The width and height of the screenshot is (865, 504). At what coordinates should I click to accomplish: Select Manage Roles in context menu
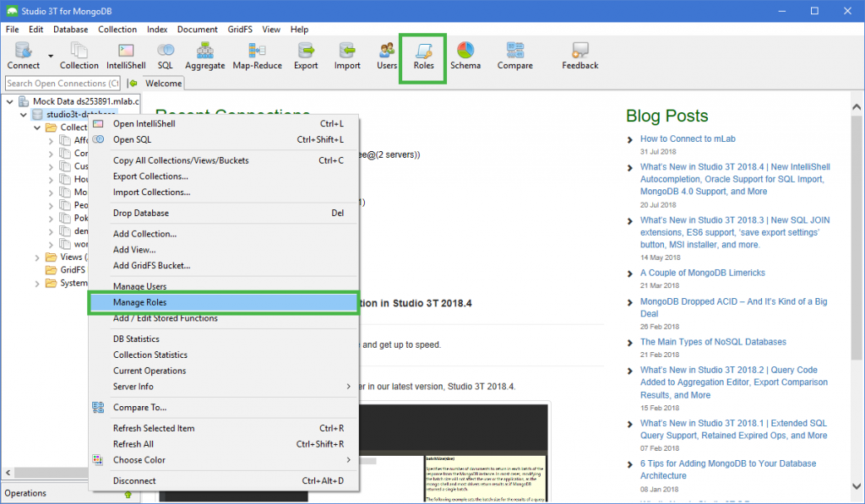pos(224,303)
